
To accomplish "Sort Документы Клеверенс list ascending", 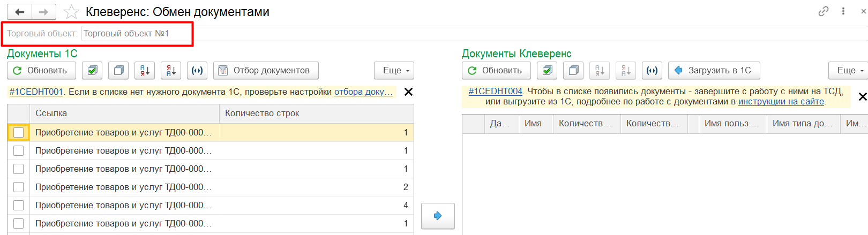I will (x=600, y=71).
